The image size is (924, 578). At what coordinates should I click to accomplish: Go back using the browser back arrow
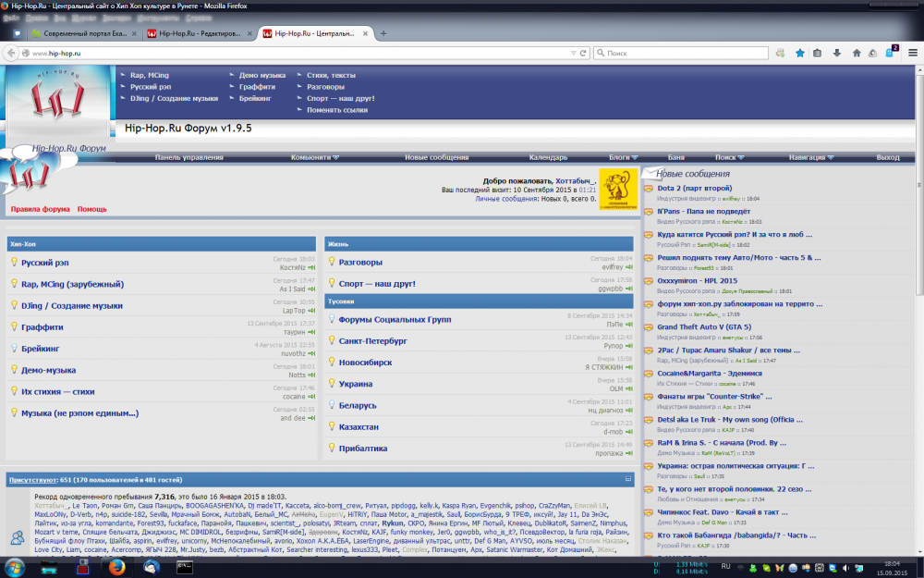click(x=10, y=53)
